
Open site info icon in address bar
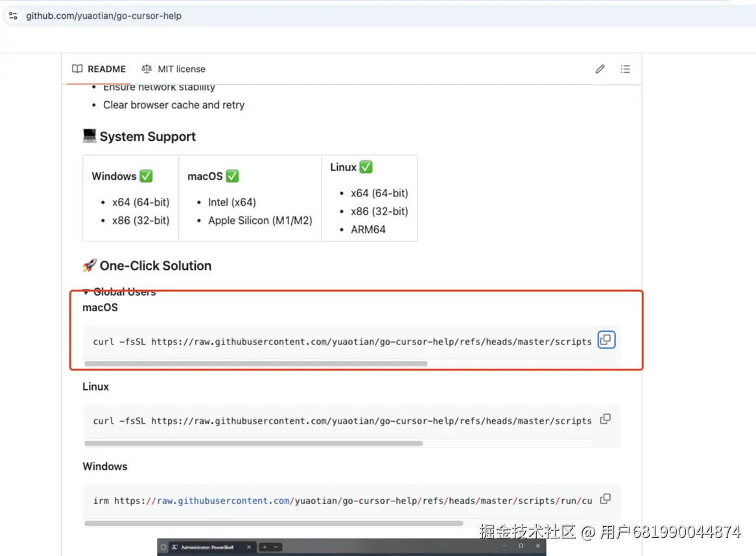13,16
